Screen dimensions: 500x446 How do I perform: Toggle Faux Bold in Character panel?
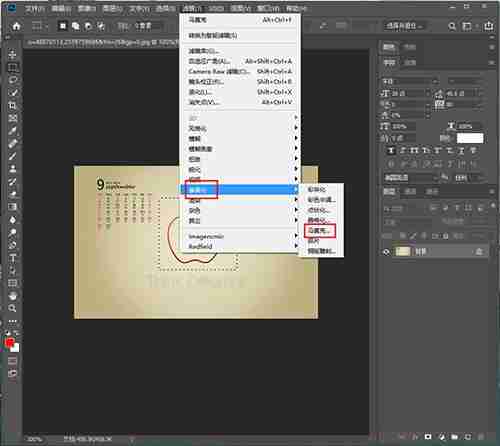pos(391,151)
